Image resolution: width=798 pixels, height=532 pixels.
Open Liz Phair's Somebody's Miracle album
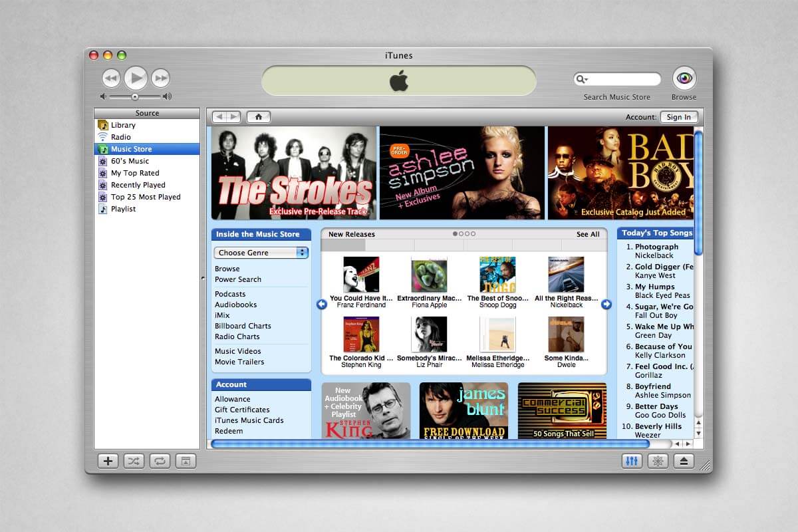point(429,334)
